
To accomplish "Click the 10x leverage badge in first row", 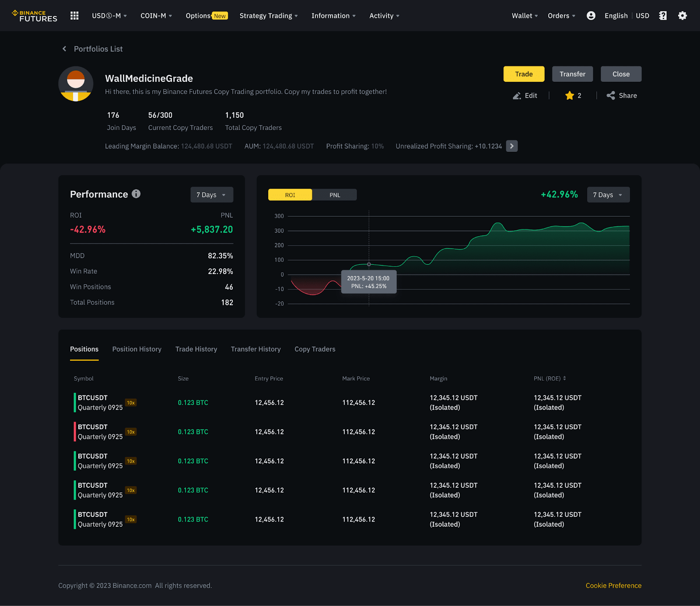I will 131,403.
